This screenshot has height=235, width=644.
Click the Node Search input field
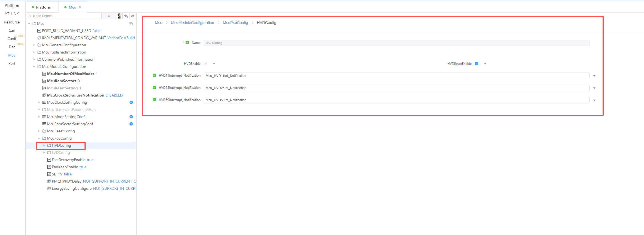point(66,16)
